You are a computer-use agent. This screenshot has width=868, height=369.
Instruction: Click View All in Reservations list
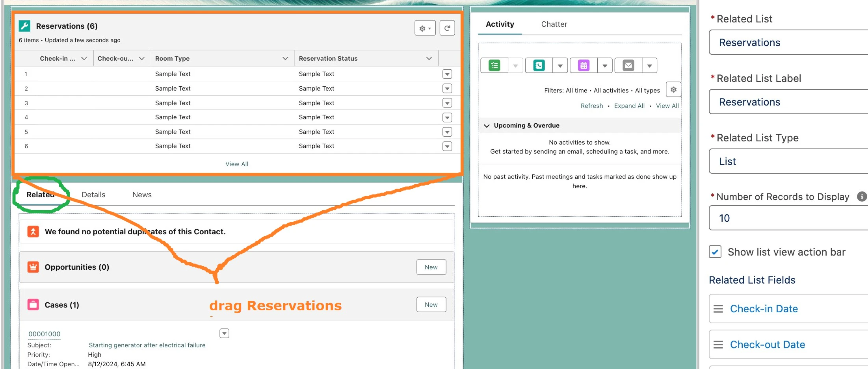237,164
